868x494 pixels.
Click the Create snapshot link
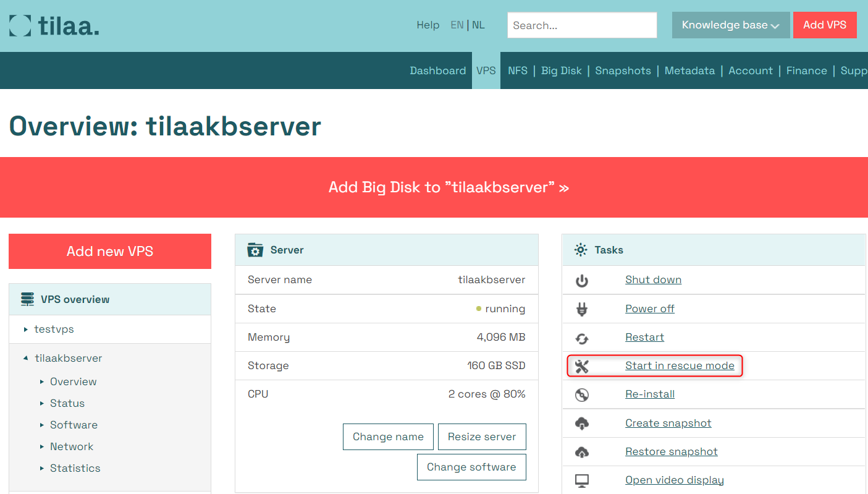click(x=668, y=423)
